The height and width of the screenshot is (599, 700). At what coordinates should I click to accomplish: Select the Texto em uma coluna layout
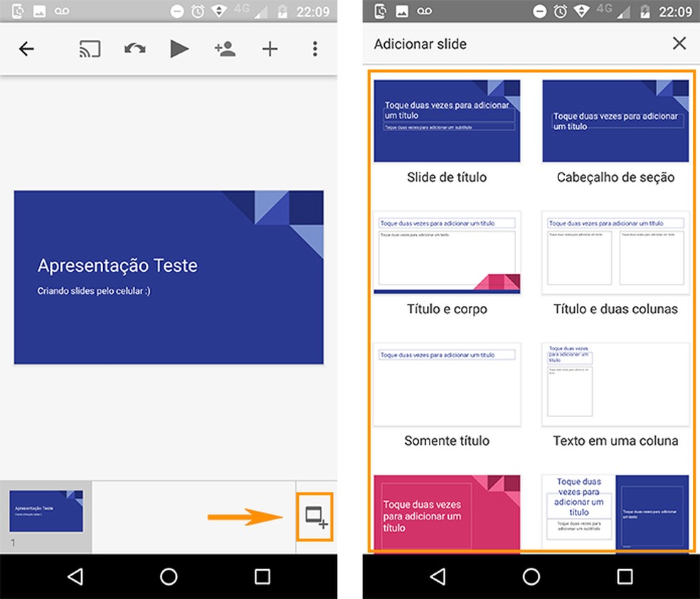[615, 384]
